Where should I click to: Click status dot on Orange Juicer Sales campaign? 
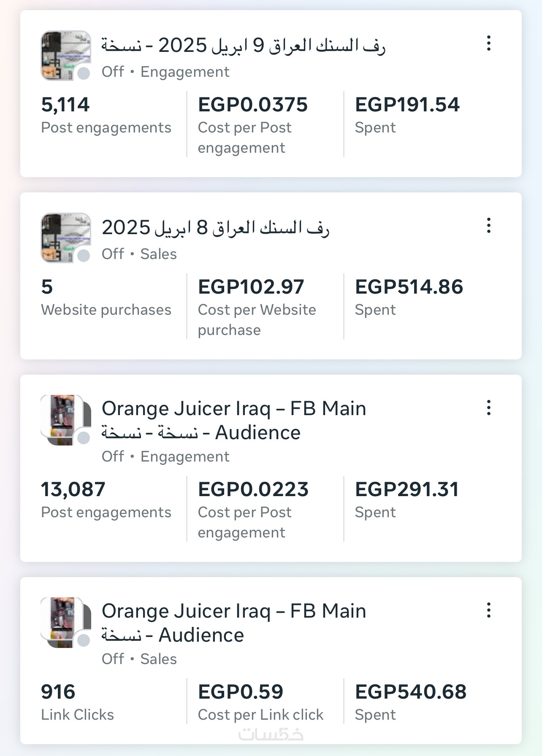84,640
